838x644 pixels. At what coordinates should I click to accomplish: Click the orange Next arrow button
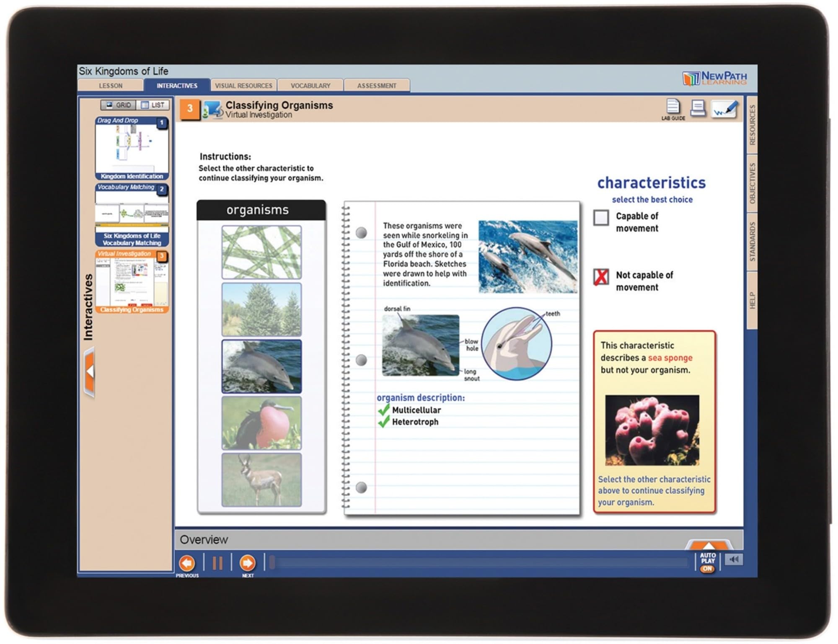click(x=247, y=563)
